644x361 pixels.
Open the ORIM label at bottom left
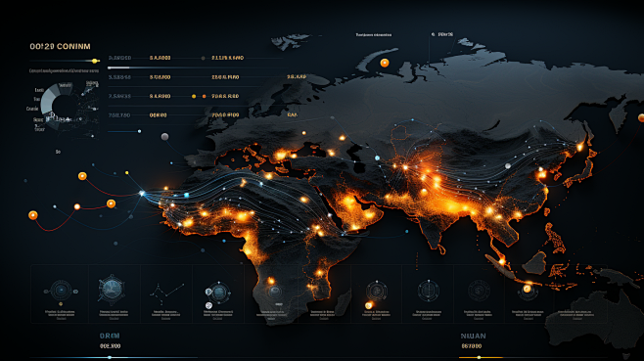pyautogui.click(x=110, y=336)
